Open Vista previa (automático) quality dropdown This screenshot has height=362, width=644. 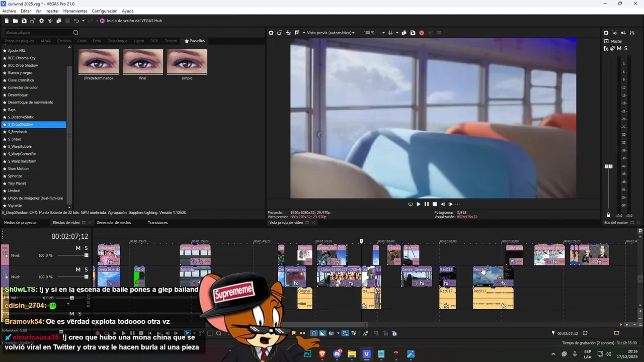click(x=330, y=33)
